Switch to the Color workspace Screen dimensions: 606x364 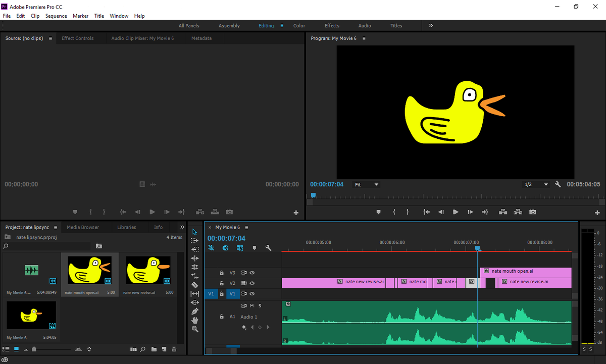pyautogui.click(x=299, y=26)
